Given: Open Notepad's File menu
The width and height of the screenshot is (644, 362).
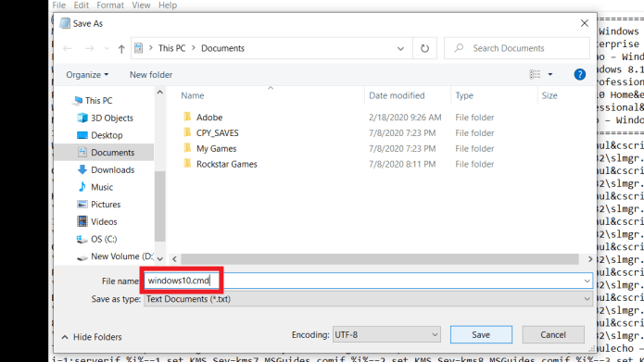Looking at the screenshot, I should (x=58, y=5).
